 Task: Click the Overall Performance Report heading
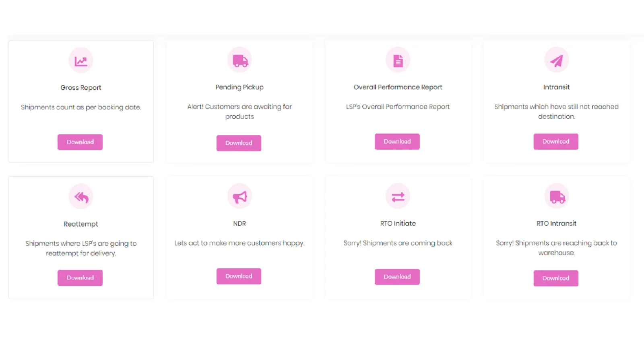pyautogui.click(x=398, y=87)
